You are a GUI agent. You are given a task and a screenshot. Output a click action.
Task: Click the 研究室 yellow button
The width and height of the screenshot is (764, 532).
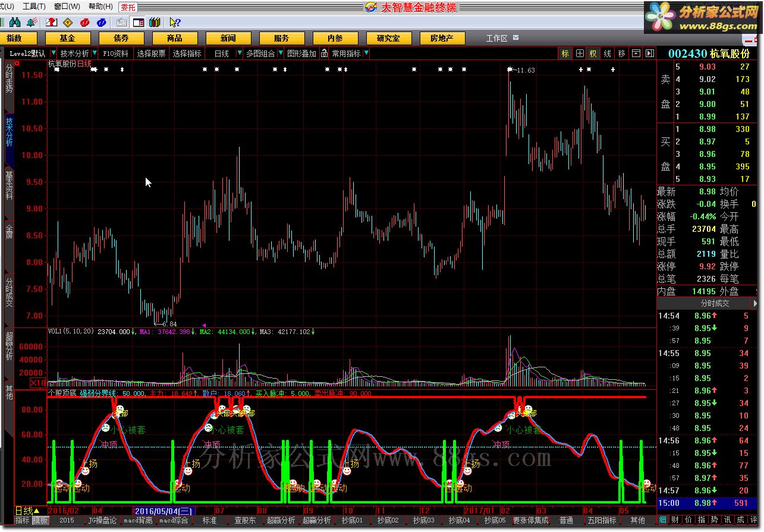pyautogui.click(x=388, y=38)
